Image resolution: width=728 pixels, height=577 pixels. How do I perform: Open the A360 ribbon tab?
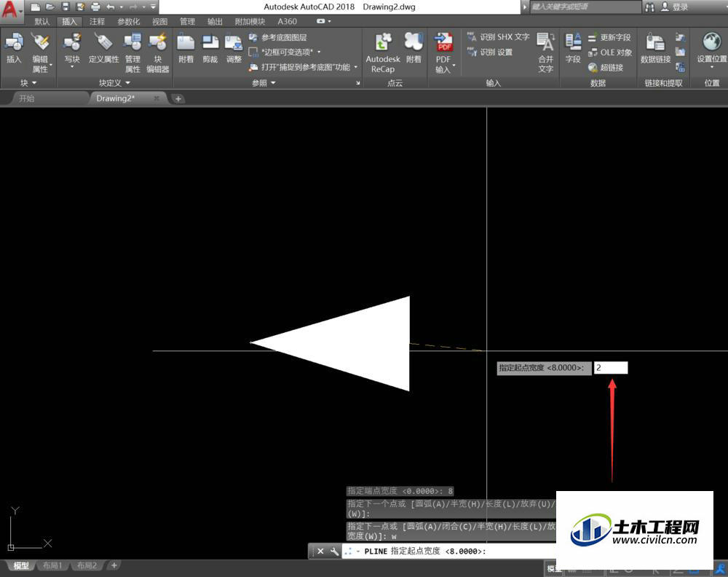coord(287,21)
